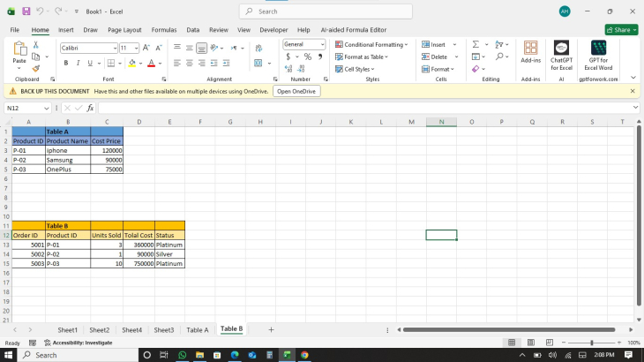The height and width of the screenshot is (362, 644).
Task: Click the yellow fill color swatch
Action: pyautogui.click(x=131, y=63)
